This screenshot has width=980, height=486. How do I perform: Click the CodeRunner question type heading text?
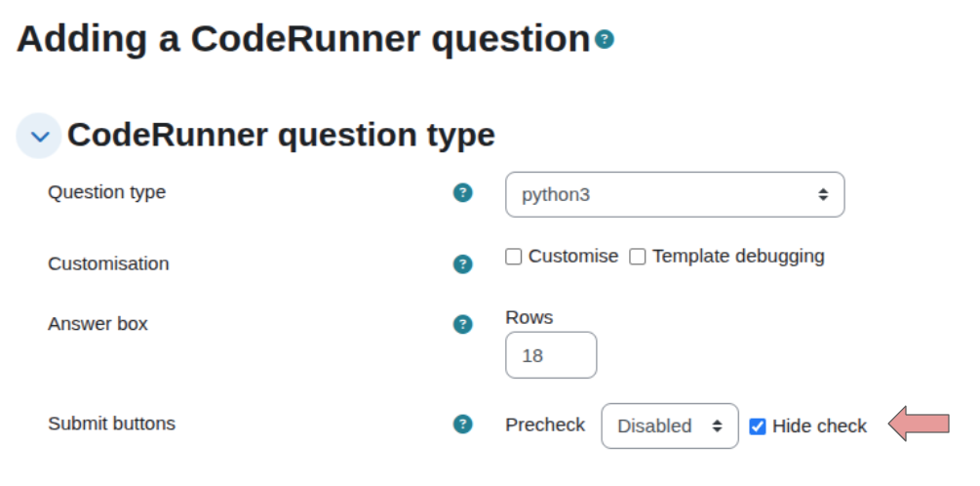point(281,135)
